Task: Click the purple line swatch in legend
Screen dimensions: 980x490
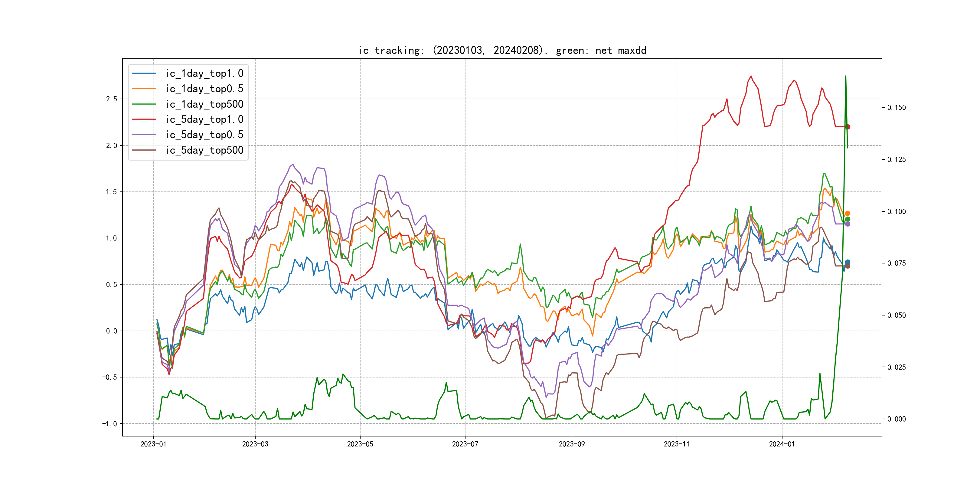Action: (144, 135)
